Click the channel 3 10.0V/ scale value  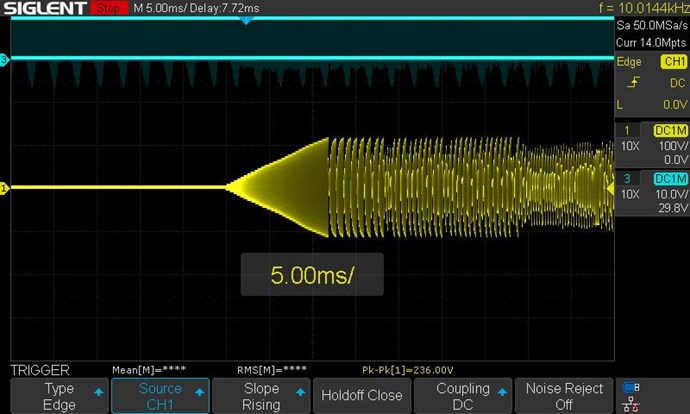672,194
